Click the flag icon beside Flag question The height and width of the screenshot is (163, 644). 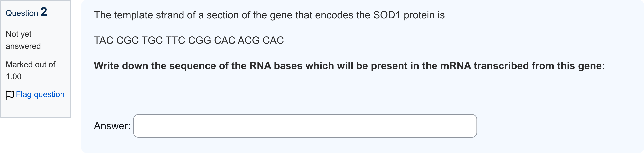click(10, 95)
